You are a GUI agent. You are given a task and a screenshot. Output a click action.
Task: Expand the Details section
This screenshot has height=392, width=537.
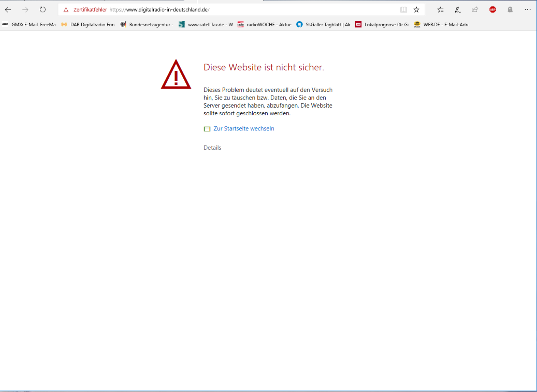click(212, 148)
